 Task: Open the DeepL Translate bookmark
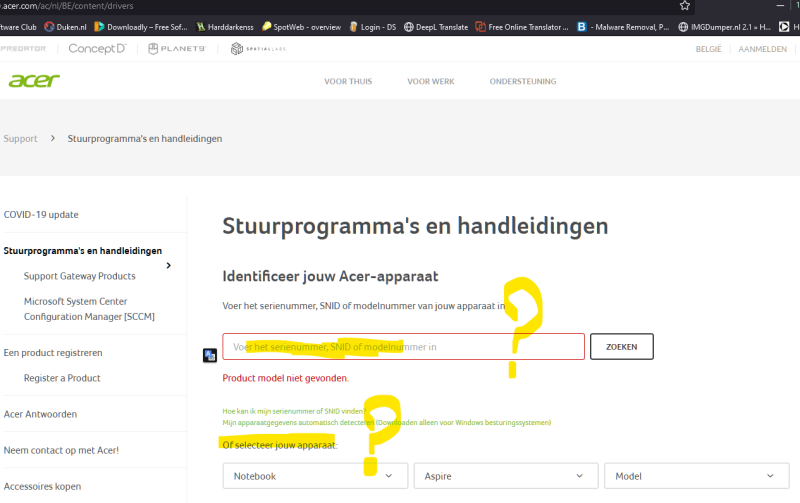pyautogui.click(x=436, y=27)
